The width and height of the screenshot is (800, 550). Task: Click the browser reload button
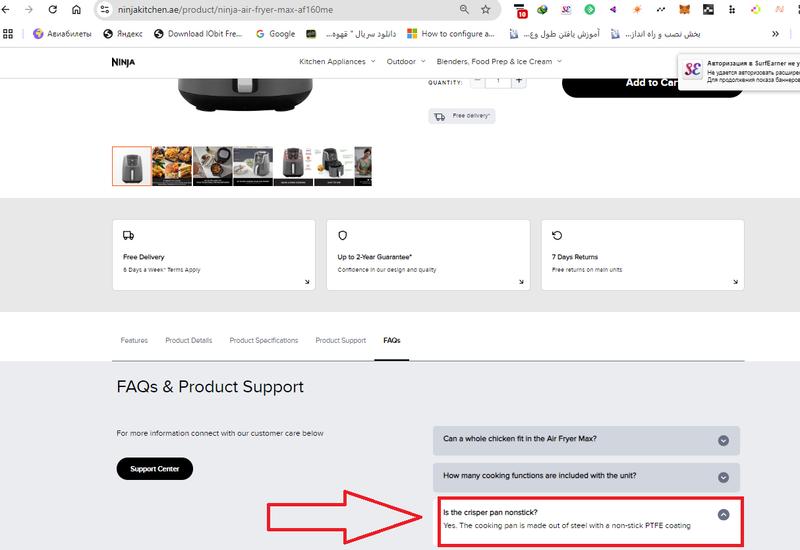point(51,9)
